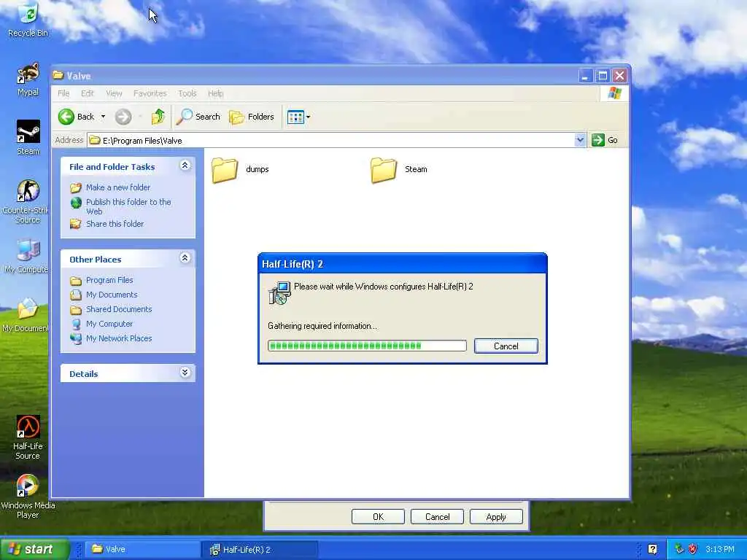Open the Help menu

215,93
